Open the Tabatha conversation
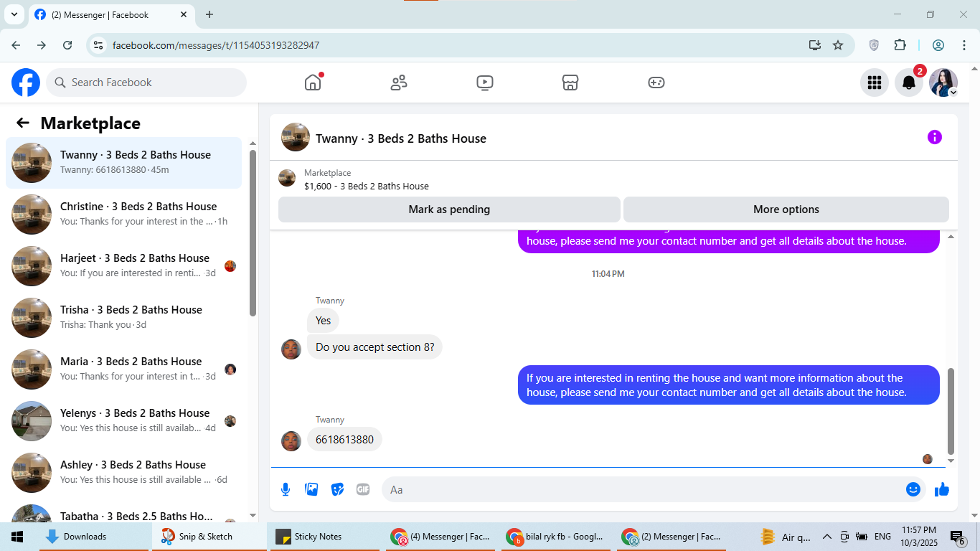This screenshot has height=551, width=980. click(x=124, y=512)
